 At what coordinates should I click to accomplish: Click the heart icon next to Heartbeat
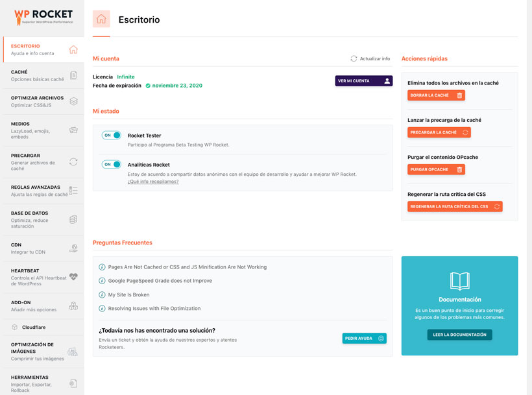(x=73, y=277)
